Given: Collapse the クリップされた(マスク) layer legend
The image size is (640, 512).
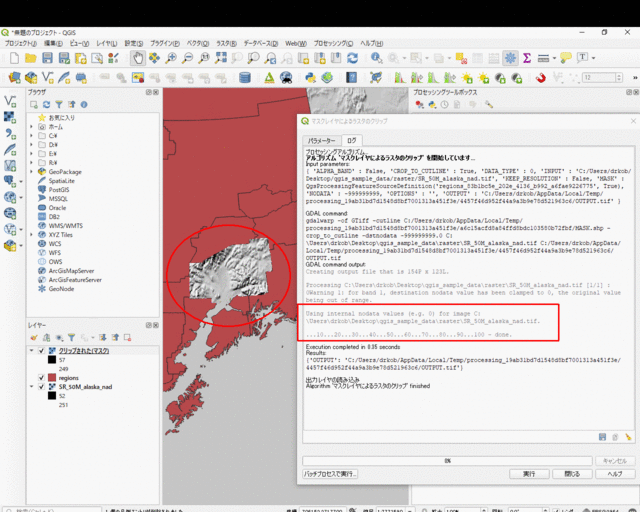Looking at the screenshot, I should point(31,351).
